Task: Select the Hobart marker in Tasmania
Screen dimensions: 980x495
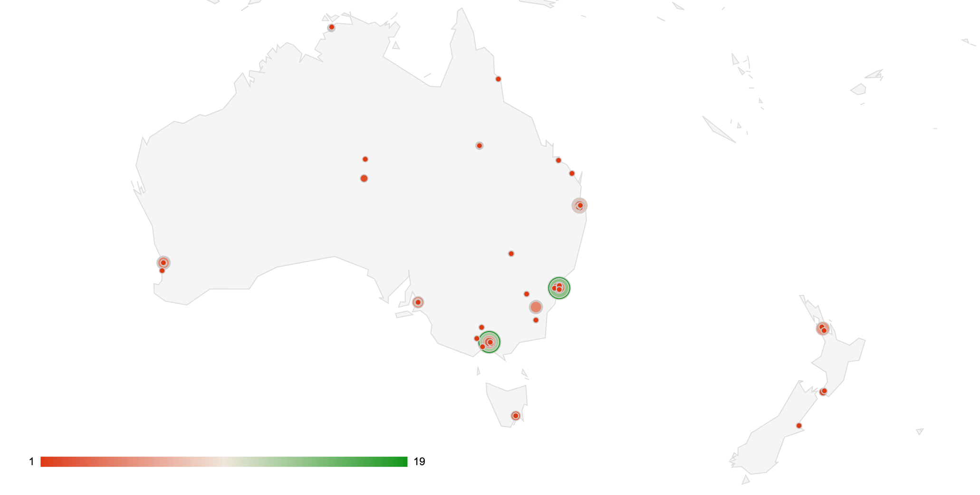Action: click(516, 416)
